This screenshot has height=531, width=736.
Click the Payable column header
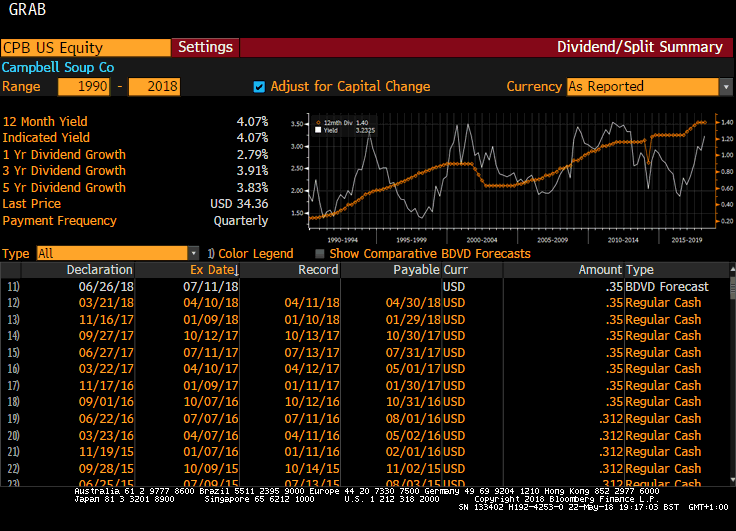pos(416,270)
